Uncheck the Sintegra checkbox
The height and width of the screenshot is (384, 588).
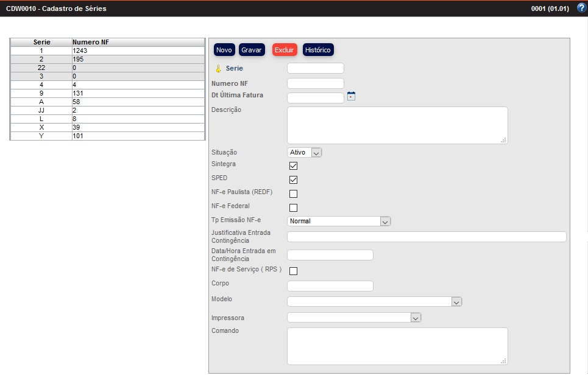[293, 166]
